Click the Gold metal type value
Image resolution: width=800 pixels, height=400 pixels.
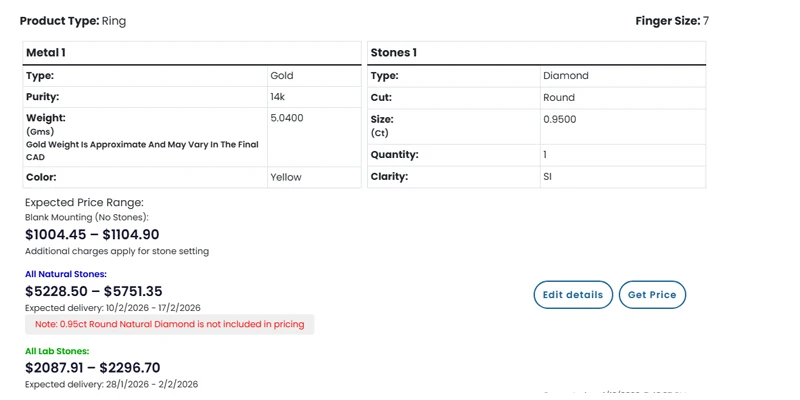pyautogui.click(x=282, y=76)
